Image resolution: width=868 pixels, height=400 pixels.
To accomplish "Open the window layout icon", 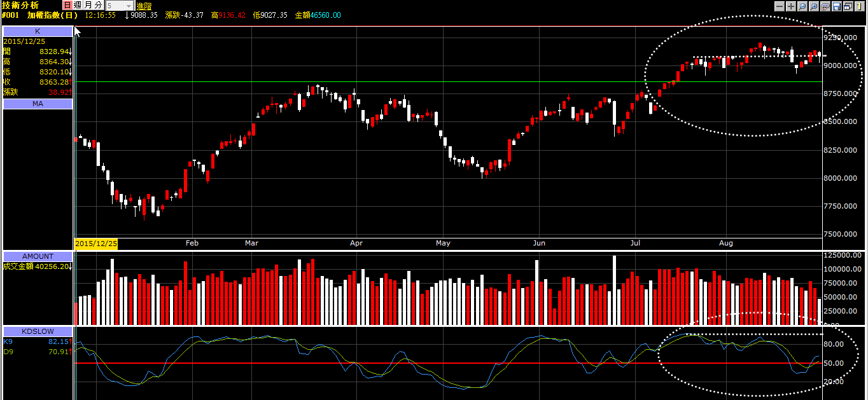I will (x=848, y=6).
